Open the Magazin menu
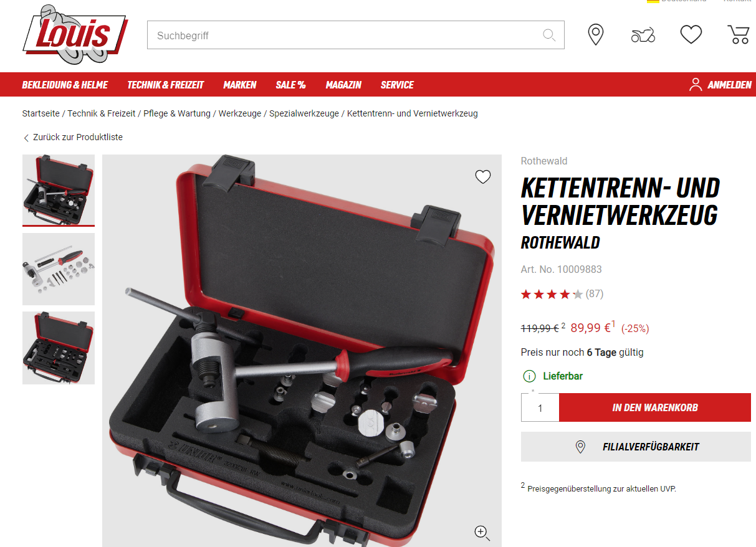Image resolution: width=756 pixels, height=547 pixels. click(343, 85)
